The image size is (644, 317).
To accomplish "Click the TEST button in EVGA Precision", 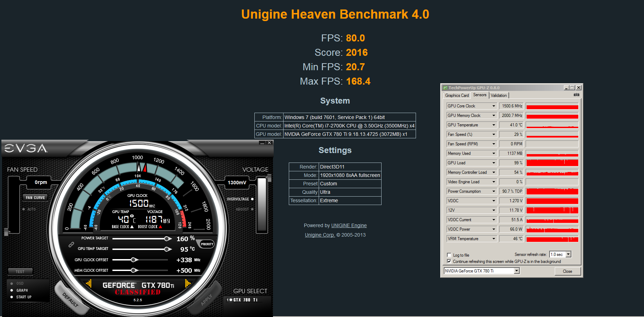I will [20, 272].
